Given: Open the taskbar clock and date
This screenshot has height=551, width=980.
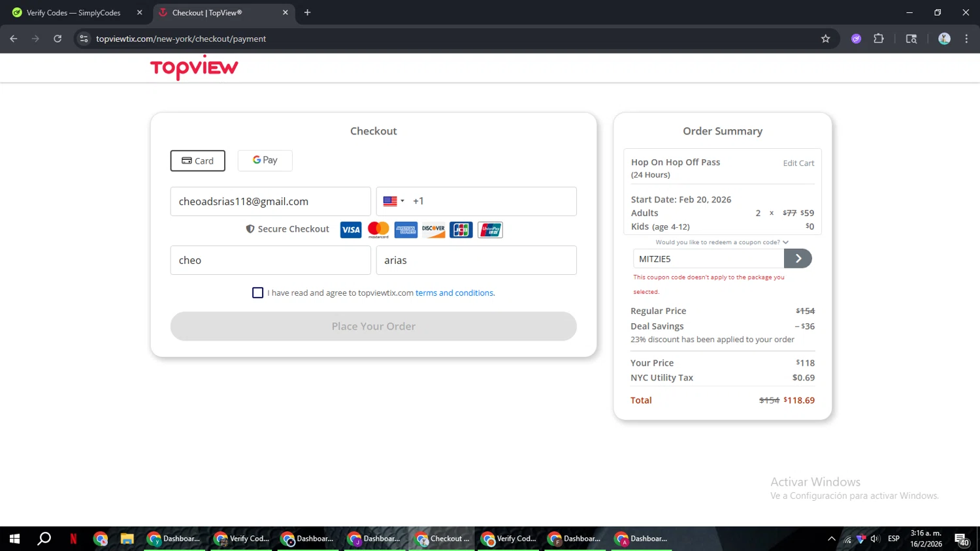Looking at the screenshot, I should click(x=926, y=539).
